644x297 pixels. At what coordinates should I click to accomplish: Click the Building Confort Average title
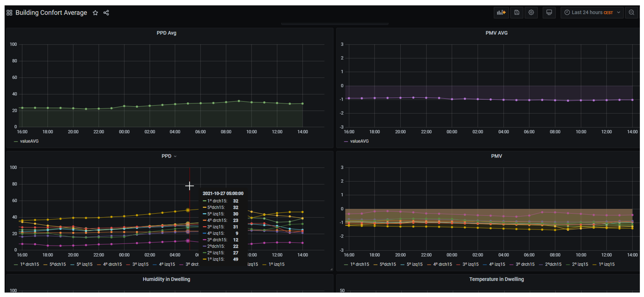[51, 13]
